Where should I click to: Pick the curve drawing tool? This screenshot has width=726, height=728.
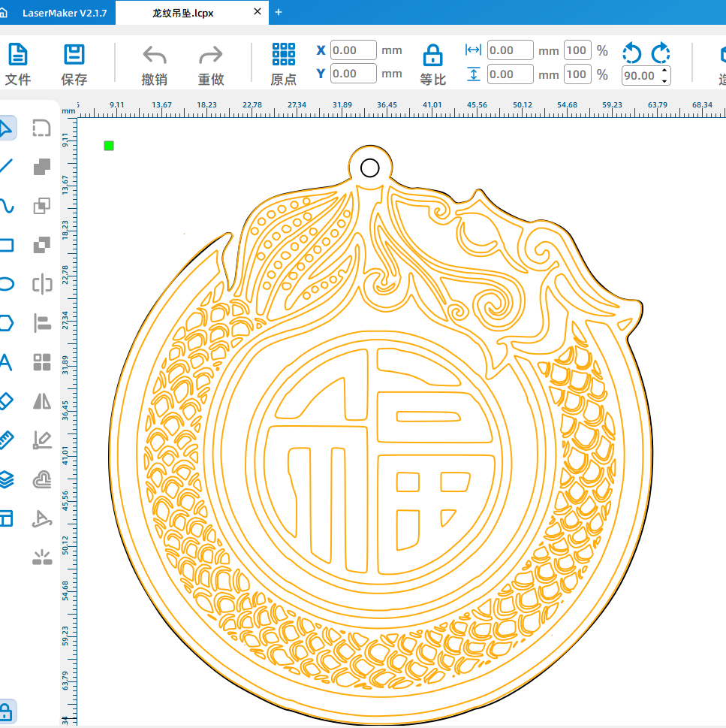point(5,206)
